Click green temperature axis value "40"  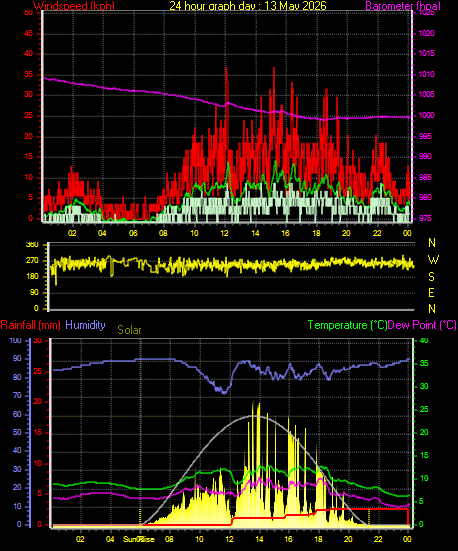point(424,341)
